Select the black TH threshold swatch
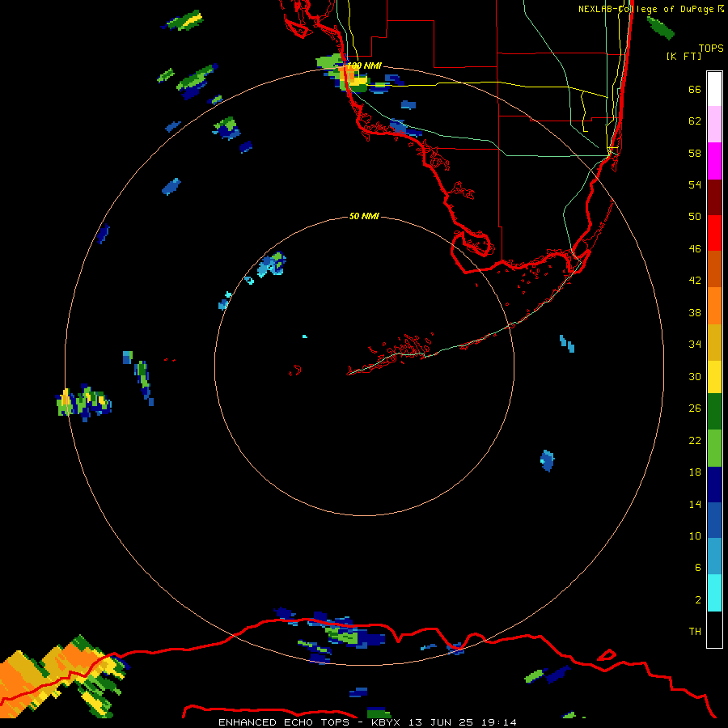 [714, 629]
